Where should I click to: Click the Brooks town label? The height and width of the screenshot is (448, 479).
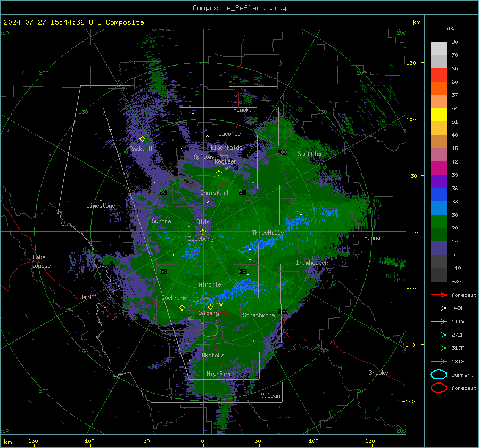coord(378,373)
